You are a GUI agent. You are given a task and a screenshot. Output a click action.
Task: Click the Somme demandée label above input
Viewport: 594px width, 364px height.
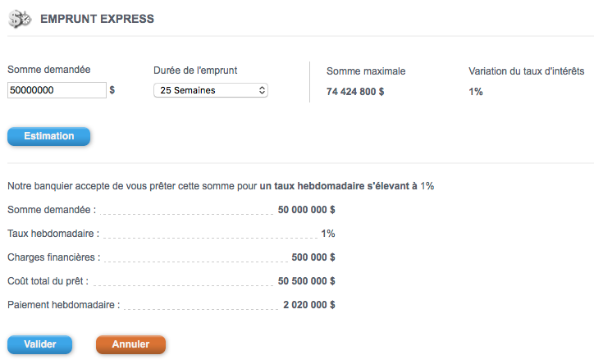[49, 70]
